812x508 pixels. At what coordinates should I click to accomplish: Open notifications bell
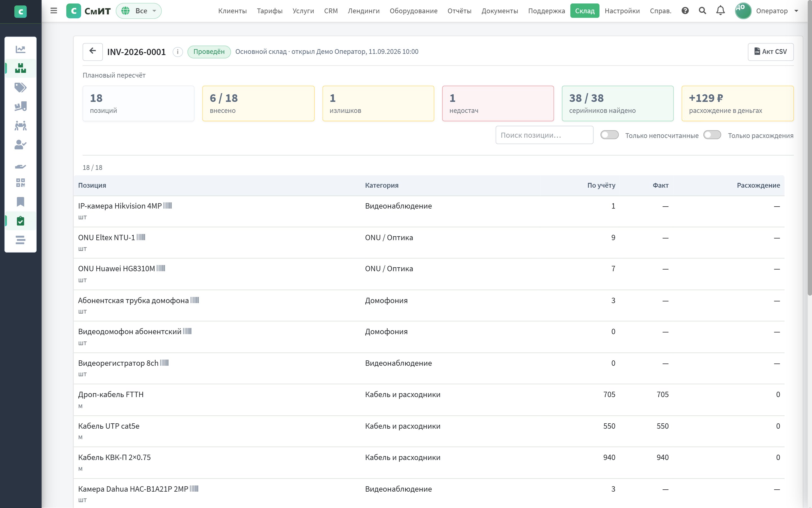[720, 11]
